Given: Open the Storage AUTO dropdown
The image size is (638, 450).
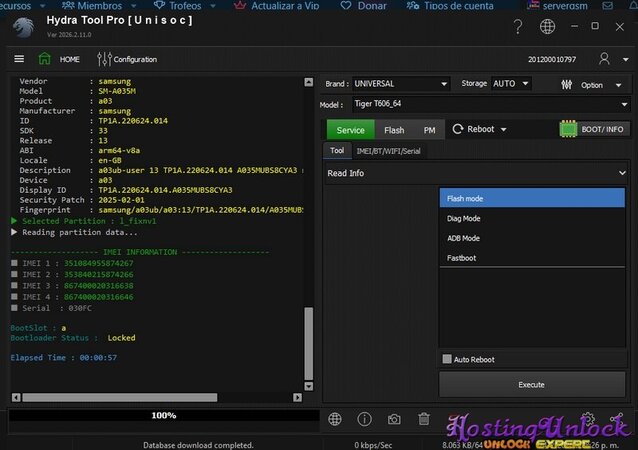Looking at the screenshot, I should [517, 84].
